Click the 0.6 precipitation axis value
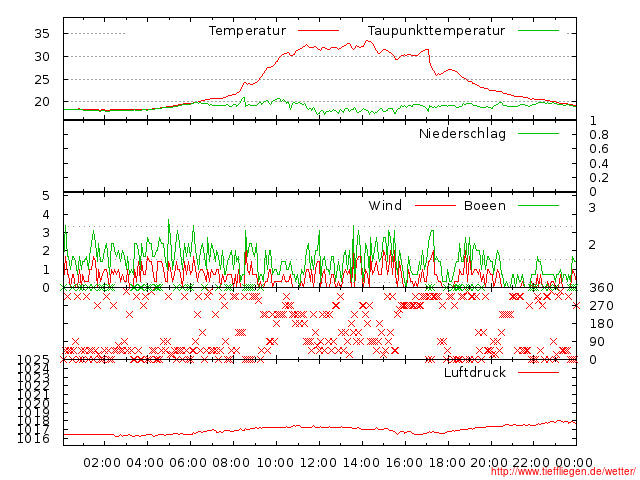Screen dimensions: 640x480 click(x=599, y=149)
